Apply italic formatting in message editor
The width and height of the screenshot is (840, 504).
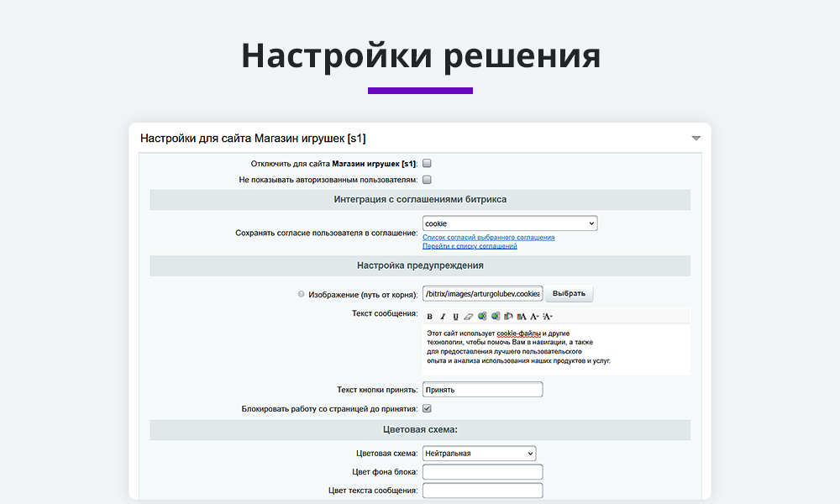tap(443, 317)
